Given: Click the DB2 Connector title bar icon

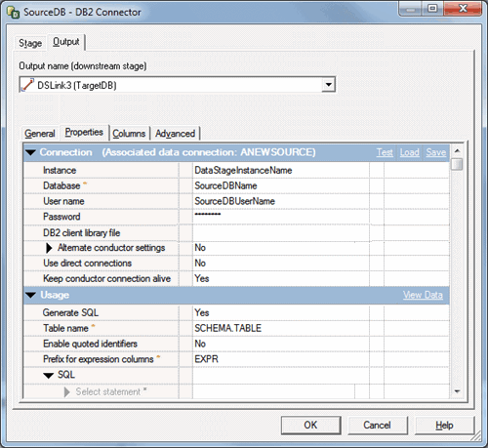Looking at the screenshot, I should pos(14,13).
